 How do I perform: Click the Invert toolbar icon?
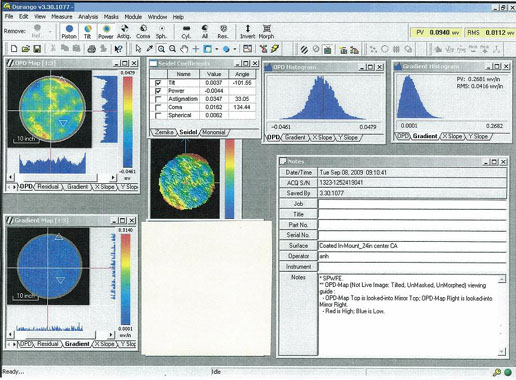248,31
